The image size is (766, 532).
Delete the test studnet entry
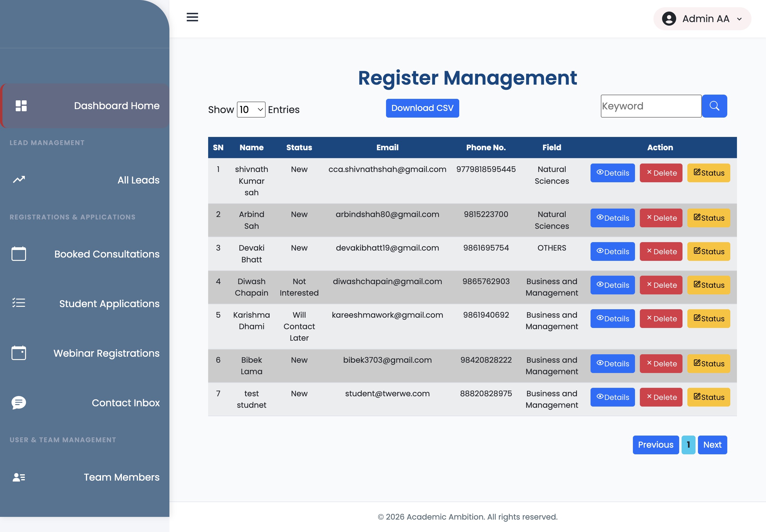(x=661, y=397)
